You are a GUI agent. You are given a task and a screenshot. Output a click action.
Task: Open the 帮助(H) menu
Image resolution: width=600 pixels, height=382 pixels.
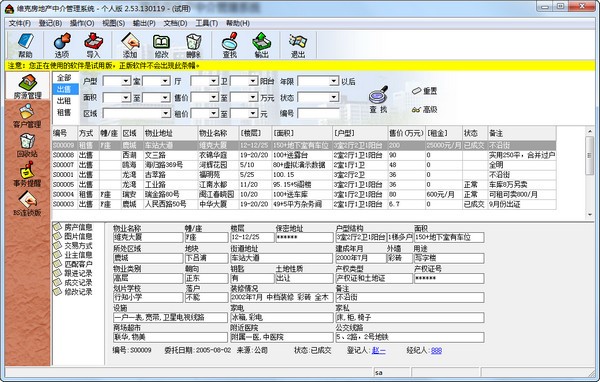coord(238,23)
